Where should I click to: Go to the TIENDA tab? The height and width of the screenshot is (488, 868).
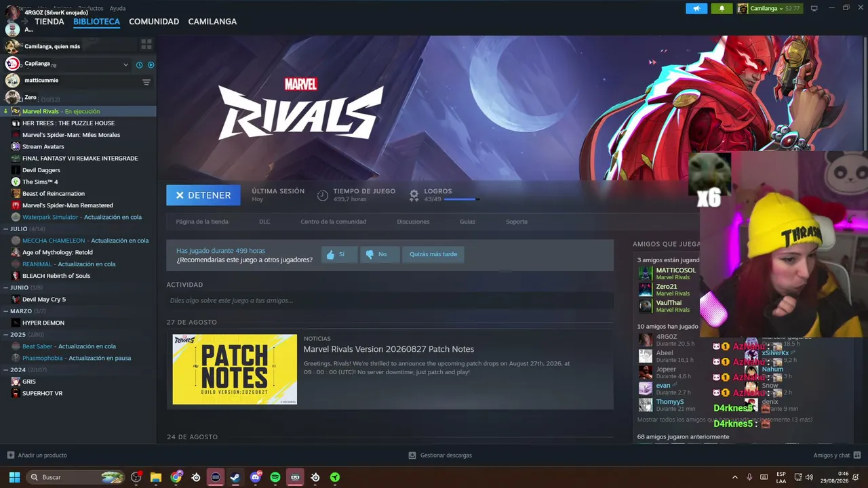(x=50, y=22)
